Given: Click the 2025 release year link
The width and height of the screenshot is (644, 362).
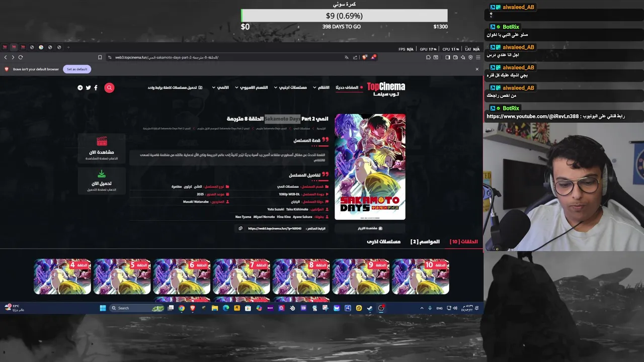Looking at the screenshot, I should click(x=200, y=194).
